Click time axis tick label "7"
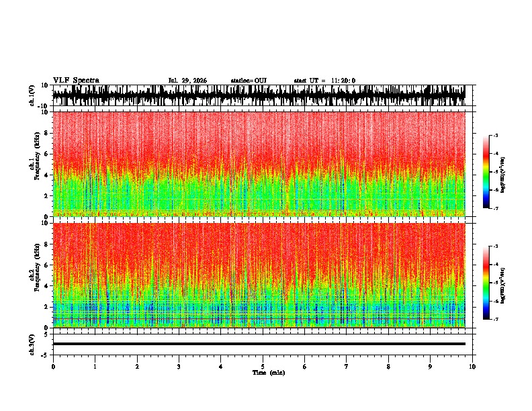 347,367
